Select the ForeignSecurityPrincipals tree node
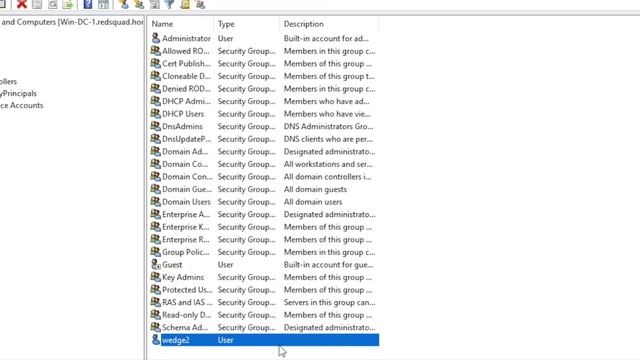This screenshot has height=360, width=640. (18, 93)
